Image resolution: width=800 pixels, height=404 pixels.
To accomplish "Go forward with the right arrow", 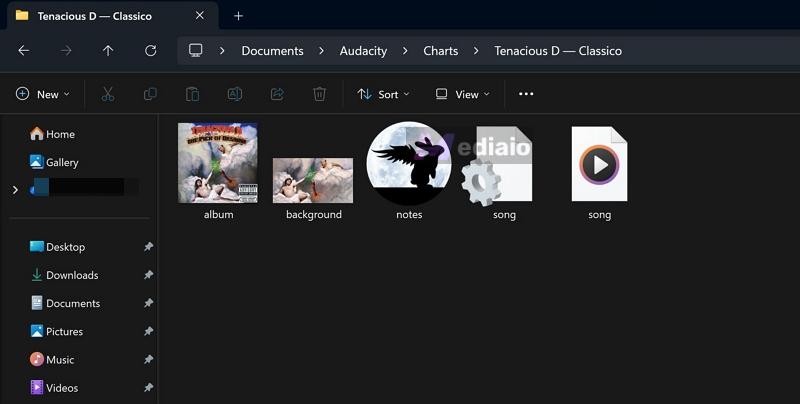I will [66, 50].
